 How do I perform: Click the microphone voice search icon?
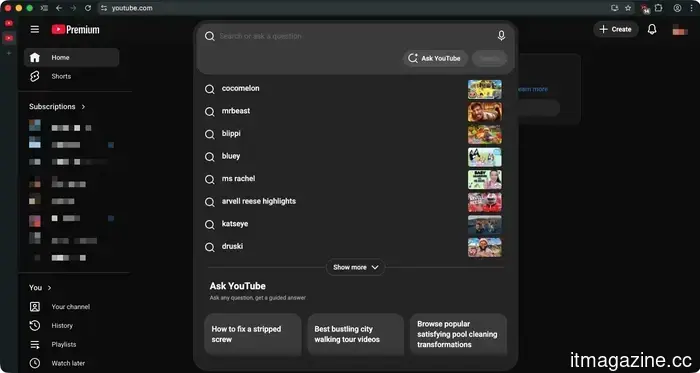click(x=501, y=36)
